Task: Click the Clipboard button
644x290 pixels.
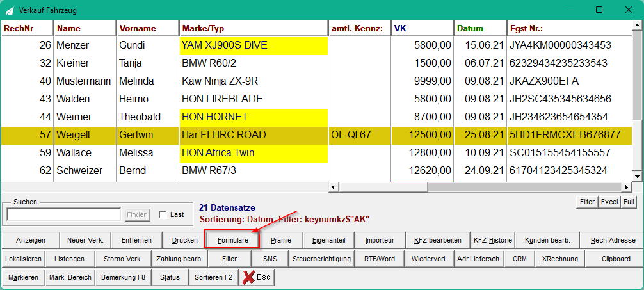Action: coord(616,259)
